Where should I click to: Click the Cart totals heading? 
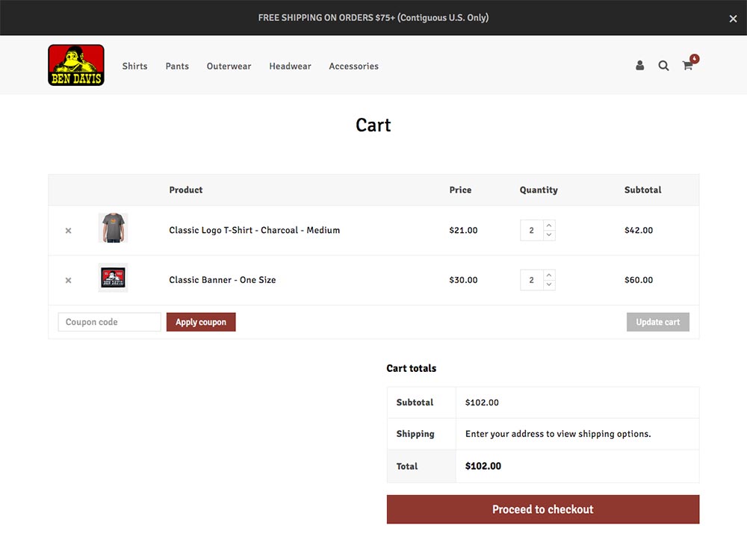click(412, 368)
